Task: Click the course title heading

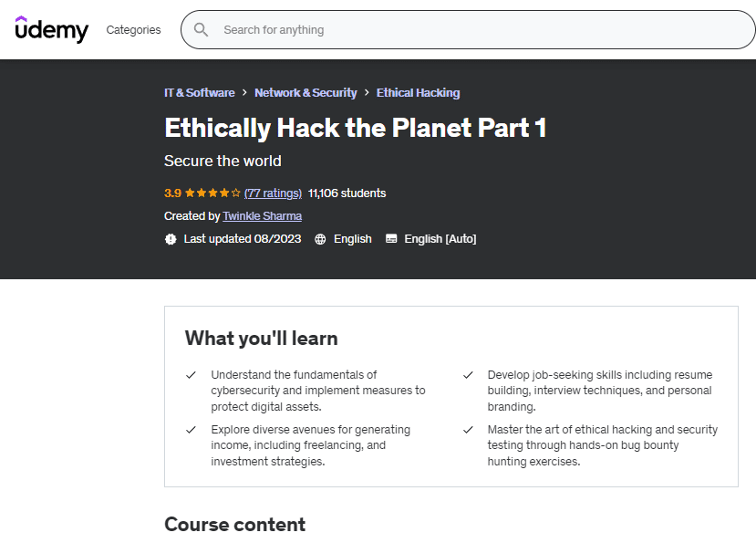Action: (355, 128)
